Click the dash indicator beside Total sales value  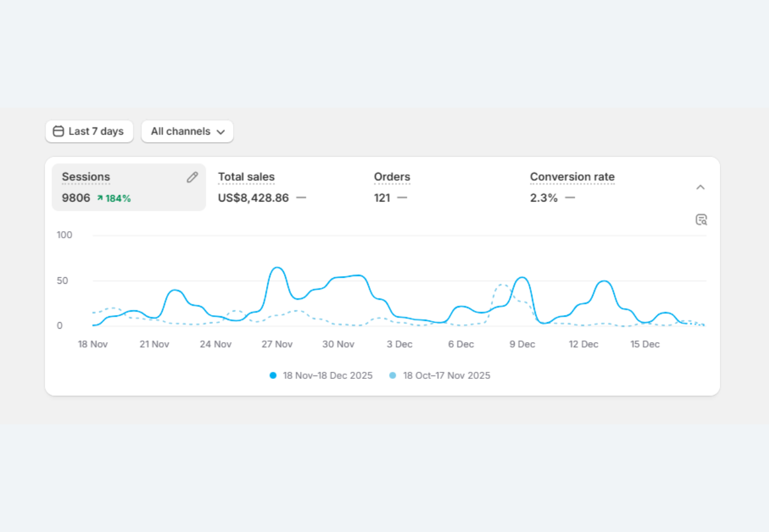(301, 198)
